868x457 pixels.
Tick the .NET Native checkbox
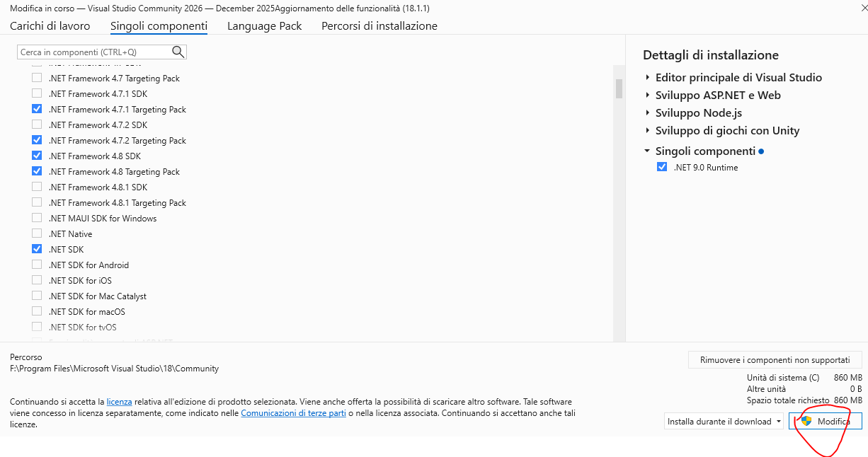(37, 233)
